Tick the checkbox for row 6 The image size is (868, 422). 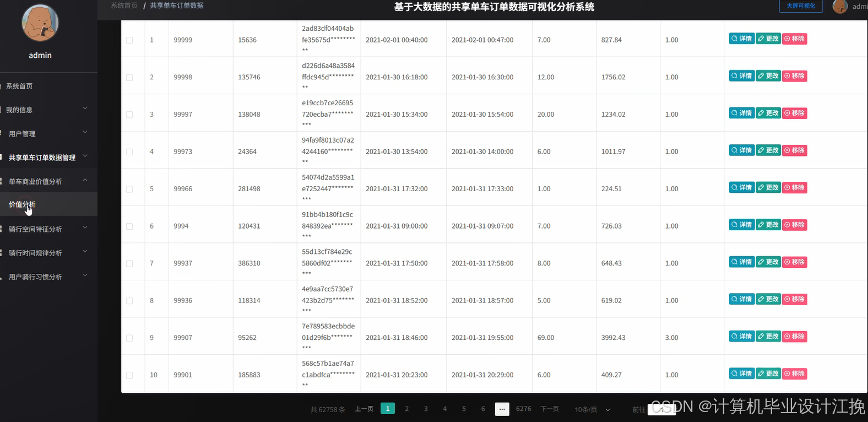tap(129, 226)
